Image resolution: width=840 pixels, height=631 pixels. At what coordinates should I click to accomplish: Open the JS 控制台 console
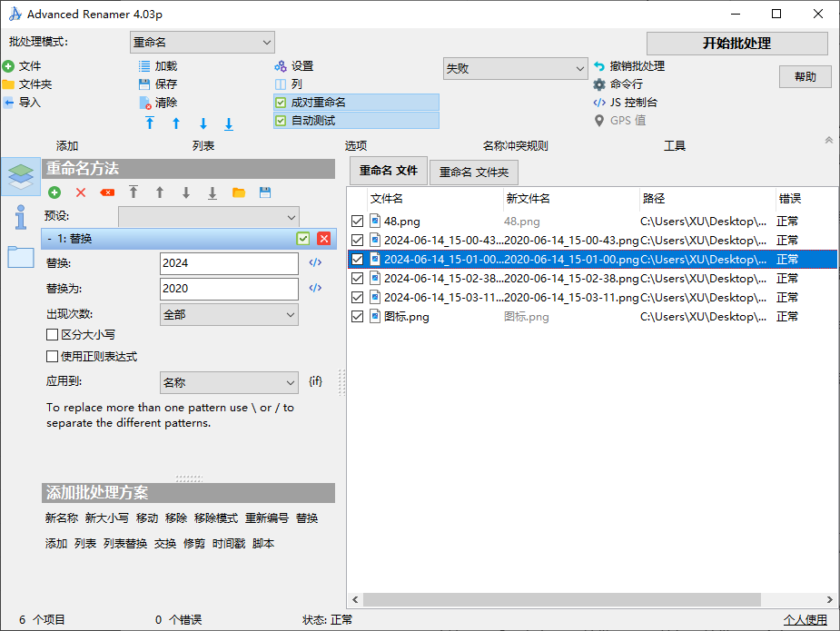[627, 102]
